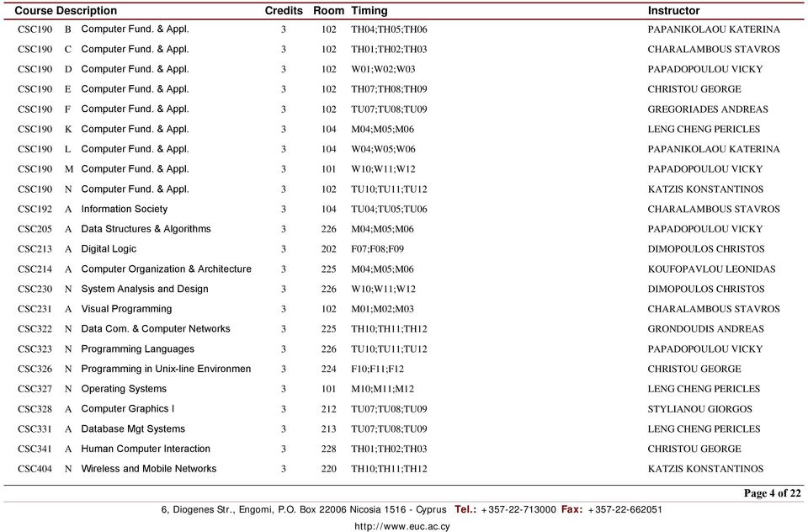Viewport: 808px width, 532px height.
Task: Click room 224 for Programming in Unix-line
Action: (329, 369)
